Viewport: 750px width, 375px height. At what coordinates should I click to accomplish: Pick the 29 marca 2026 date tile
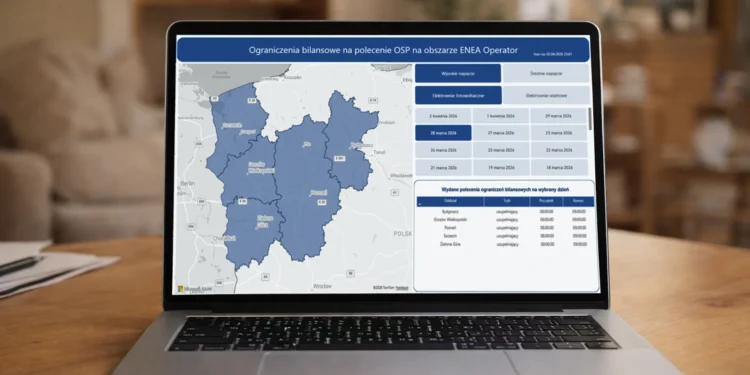[558, 116]
